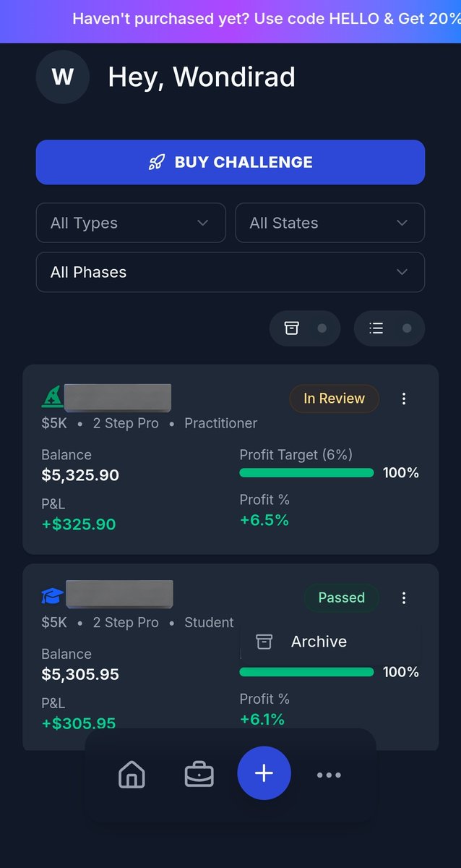Click the blue graduation cap Student icon
The image size is (461, 868).
click(52, 596)
